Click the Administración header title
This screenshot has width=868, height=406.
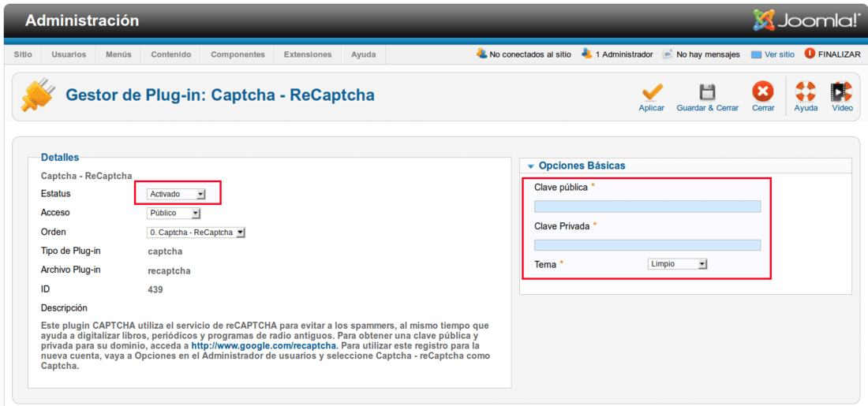[82, 21]
